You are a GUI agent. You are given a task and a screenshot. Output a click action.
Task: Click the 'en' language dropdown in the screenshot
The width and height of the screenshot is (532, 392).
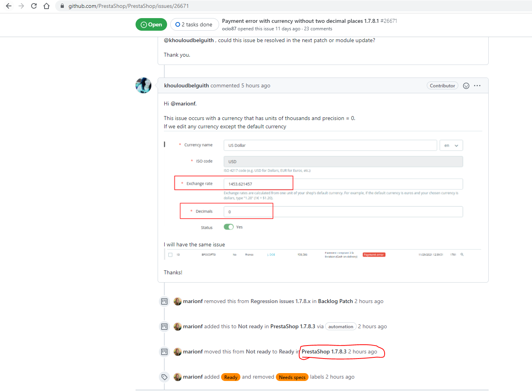(x=451, y=145)
